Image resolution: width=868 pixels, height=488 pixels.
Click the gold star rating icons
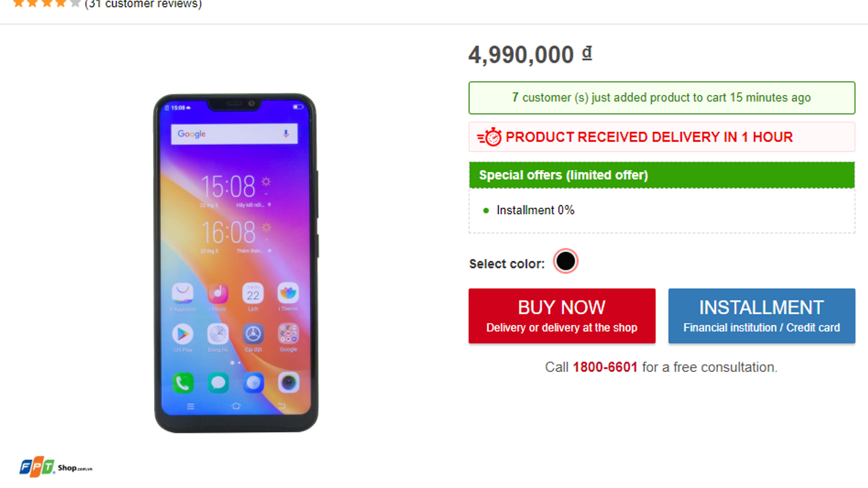click(x=47, y=4)
